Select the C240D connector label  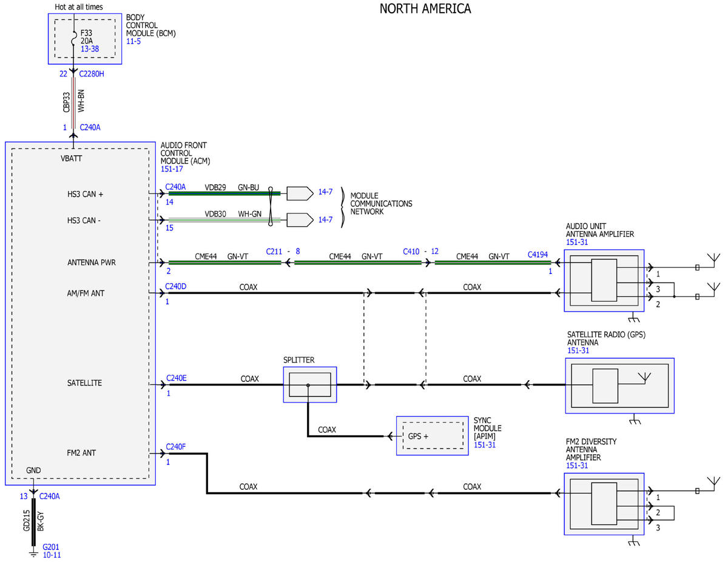click(176, 286)
